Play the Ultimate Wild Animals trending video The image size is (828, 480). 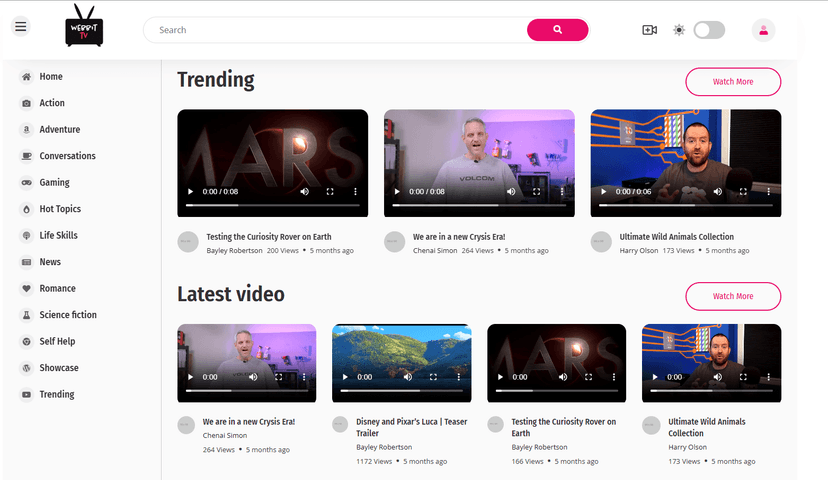602,191
